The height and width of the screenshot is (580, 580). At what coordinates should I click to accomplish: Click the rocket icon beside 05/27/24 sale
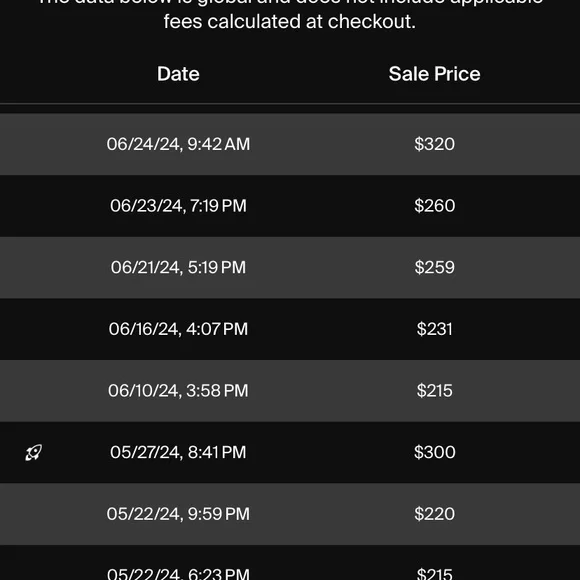(33, 452)
